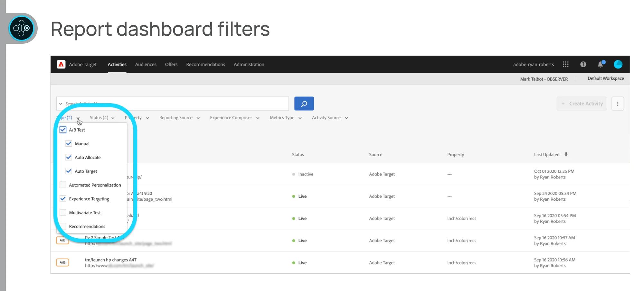The width and height of the screenshot is (644, 291).
Task: Open the Activity Source filter dropdown
Action: tap(330, 118)
